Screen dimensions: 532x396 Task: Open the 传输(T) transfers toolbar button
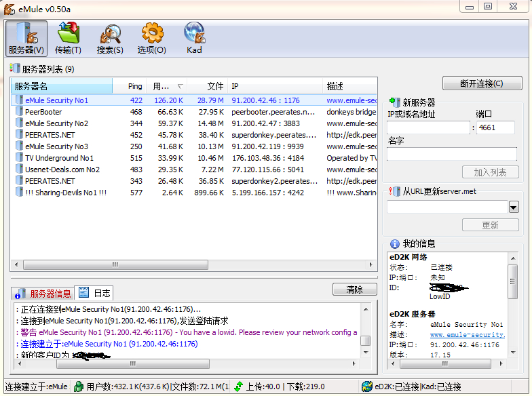68,38
